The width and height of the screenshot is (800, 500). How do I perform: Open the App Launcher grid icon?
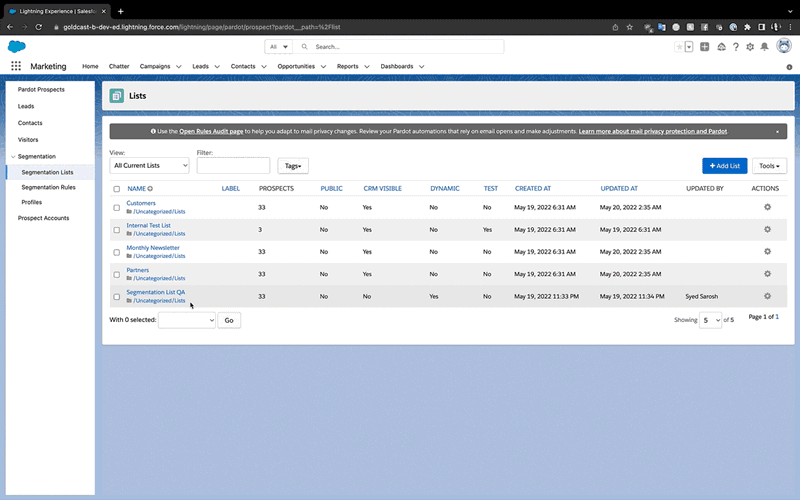tap(16, 66)
